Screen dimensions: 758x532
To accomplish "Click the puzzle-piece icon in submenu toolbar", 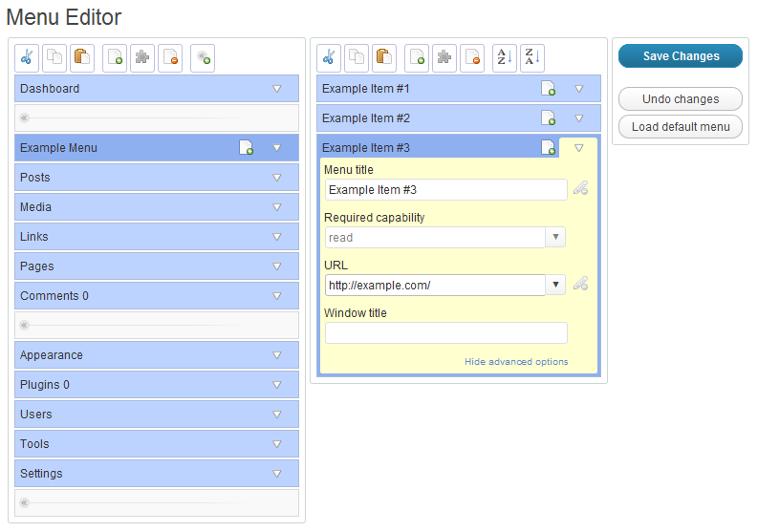I will tap(444, 57).
